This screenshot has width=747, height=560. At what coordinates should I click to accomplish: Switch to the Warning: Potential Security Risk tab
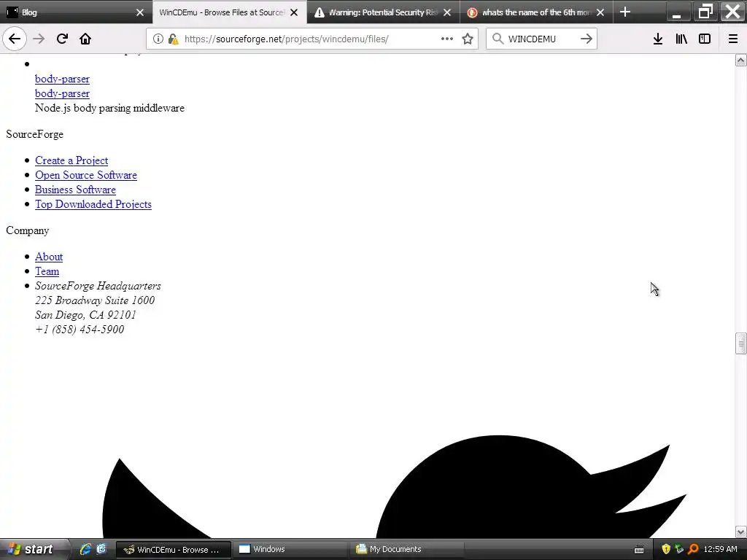(x=383, y=12)
